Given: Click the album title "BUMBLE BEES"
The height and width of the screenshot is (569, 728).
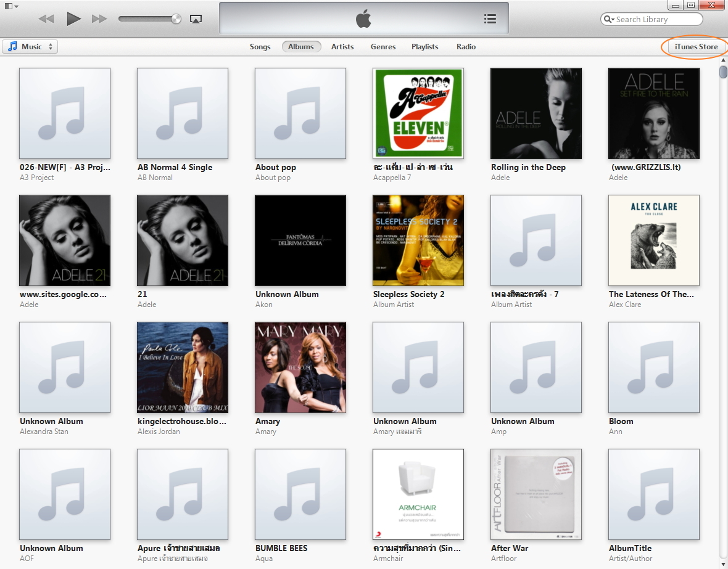Looking at the screenshot, I should [281, 548].
